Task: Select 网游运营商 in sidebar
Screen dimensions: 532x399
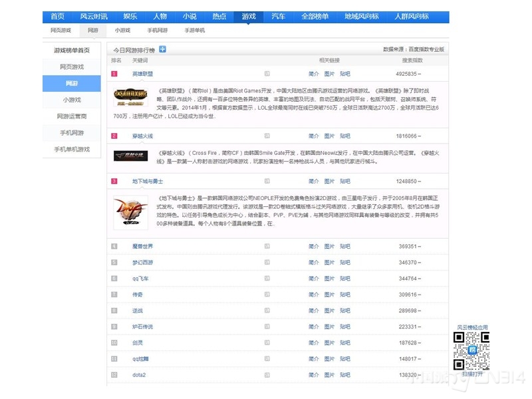Action: (72, 116)
